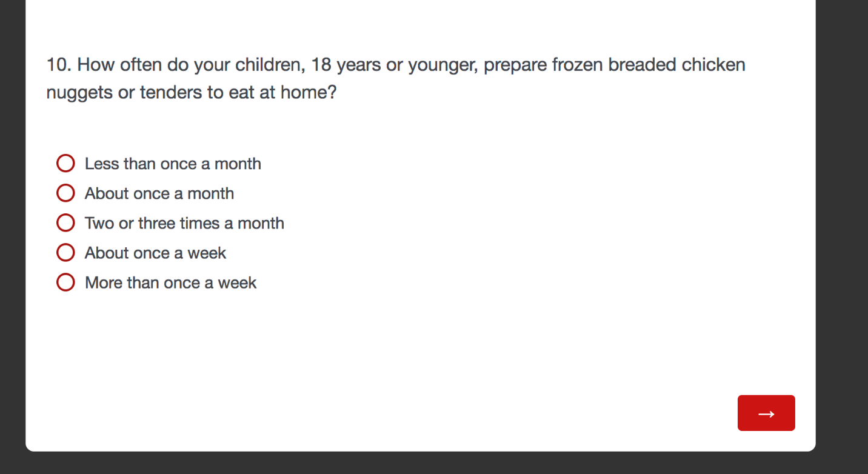Click the "Two or three times a month" label
The width and height of the screenshot is (868, 474).
click(184, 223)
